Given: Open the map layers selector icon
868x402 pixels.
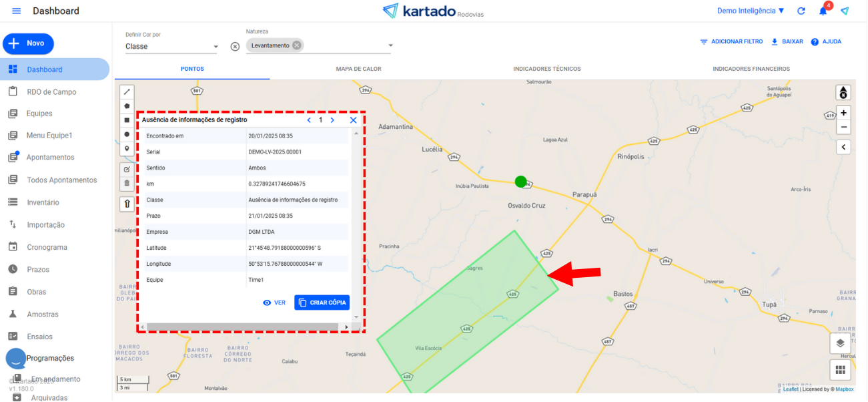Looking at the screenshot, I should point(840,343).
